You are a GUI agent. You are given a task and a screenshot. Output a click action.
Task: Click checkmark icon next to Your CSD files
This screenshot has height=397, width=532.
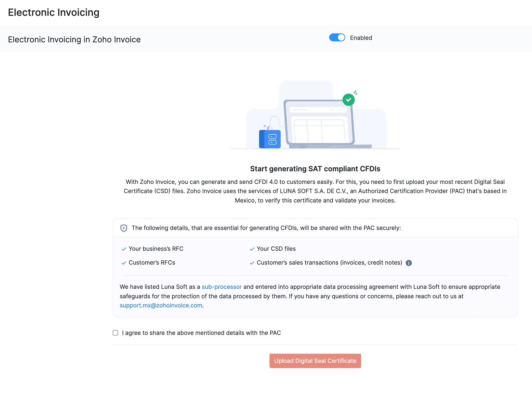point(252,249)
